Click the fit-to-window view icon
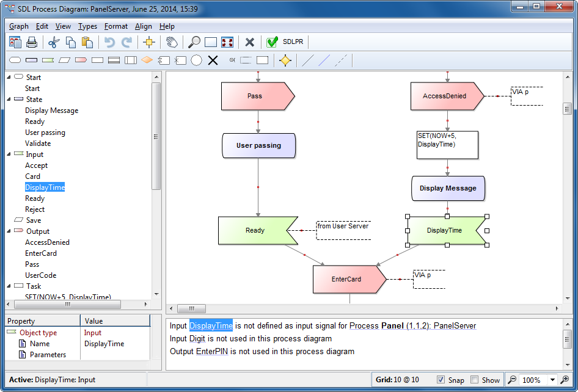This screenshot has width=578, height=392. point(227,42)
